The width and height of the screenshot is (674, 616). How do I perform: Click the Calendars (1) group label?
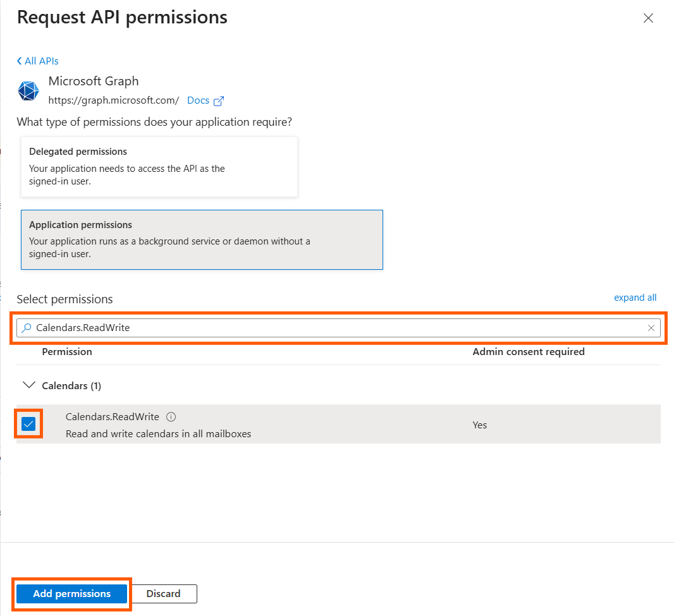point(71,385)
